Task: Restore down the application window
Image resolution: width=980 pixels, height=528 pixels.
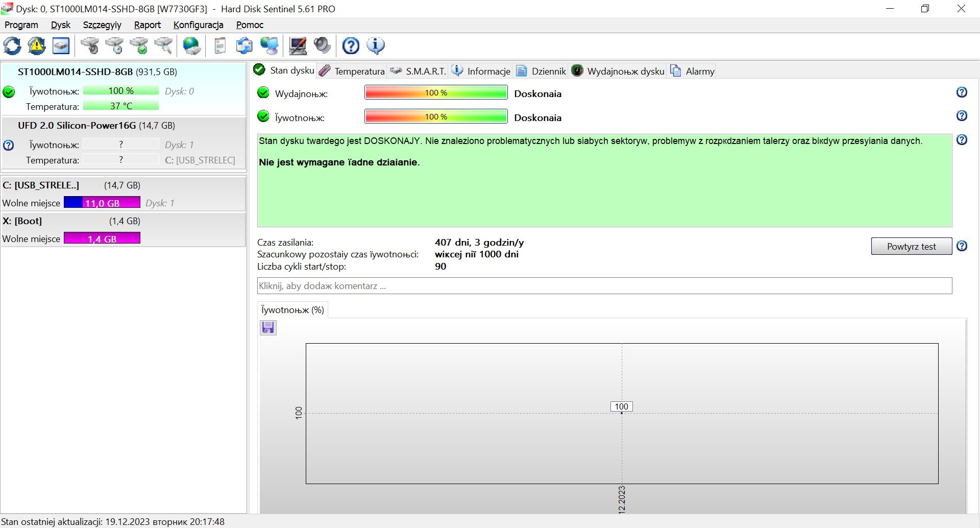Action: (925, 9)
